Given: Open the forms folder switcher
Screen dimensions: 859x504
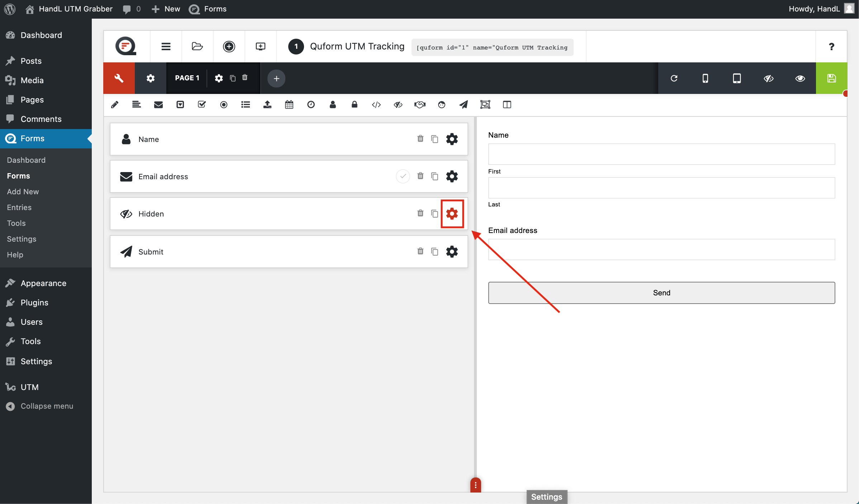Looking at the screenshot, I should [198, 47].
